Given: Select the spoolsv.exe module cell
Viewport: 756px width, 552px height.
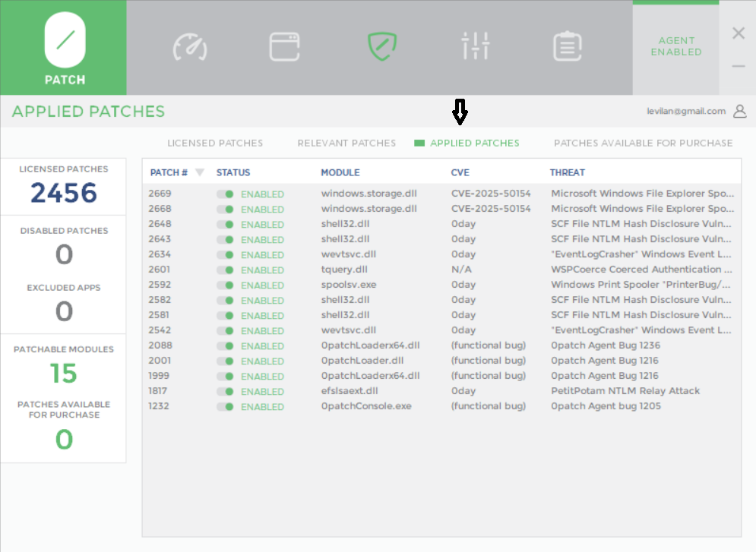Looking at the screenshot, I should pos(349,285).
